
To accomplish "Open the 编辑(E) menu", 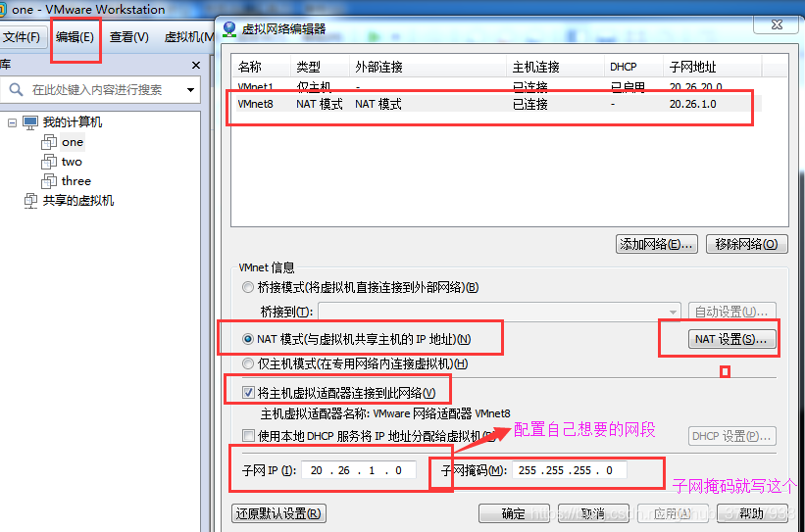I will tap(75, 37).
